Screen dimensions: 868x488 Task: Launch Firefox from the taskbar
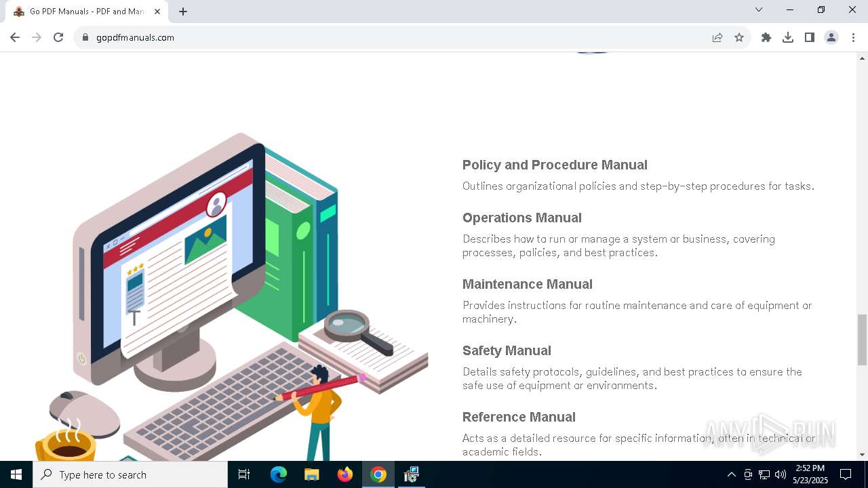(345, 474)
